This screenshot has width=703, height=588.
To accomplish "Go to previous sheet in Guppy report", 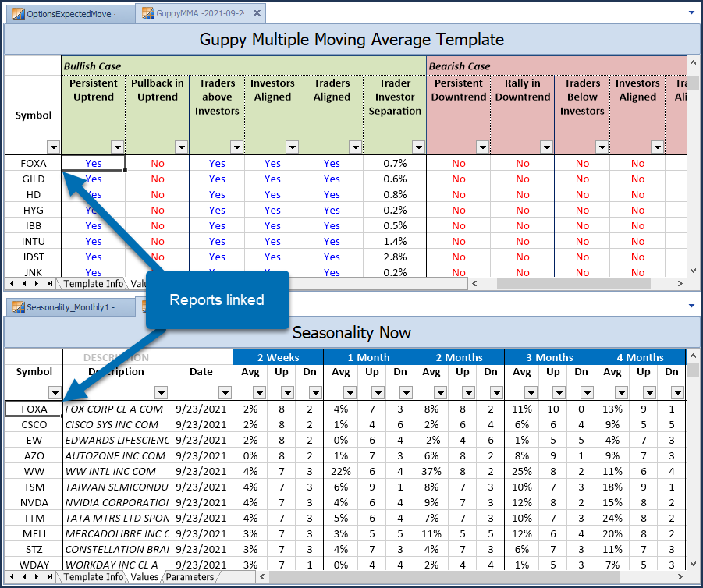I will 23,283.
